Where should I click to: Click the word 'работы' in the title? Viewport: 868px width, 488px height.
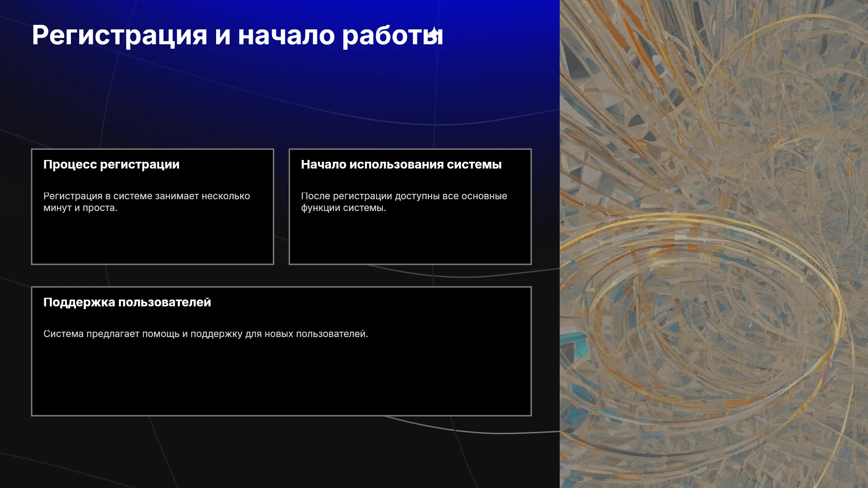[x=392, y=35]
